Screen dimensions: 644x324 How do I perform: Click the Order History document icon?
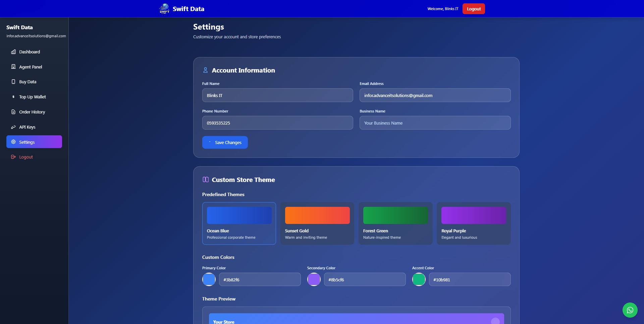click(13, 112)
